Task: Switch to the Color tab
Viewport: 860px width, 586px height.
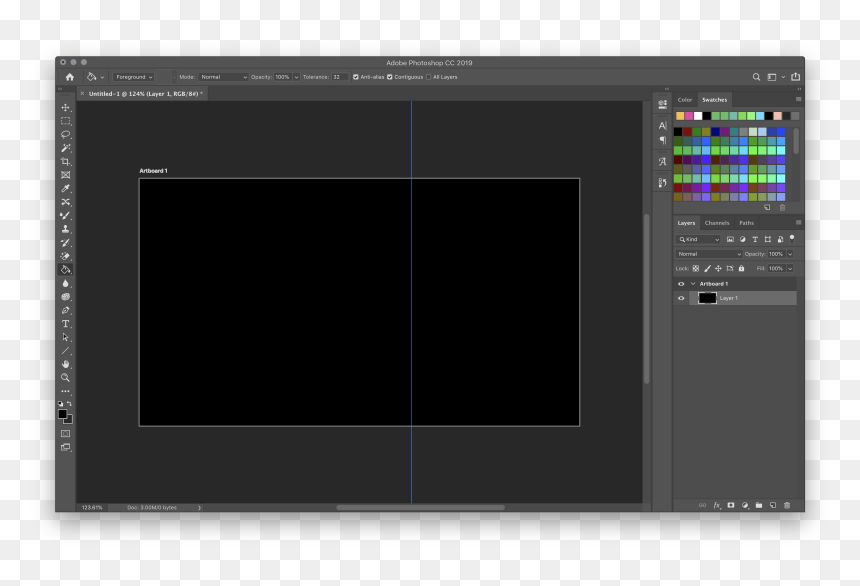Action: click(x=684, y=100)
